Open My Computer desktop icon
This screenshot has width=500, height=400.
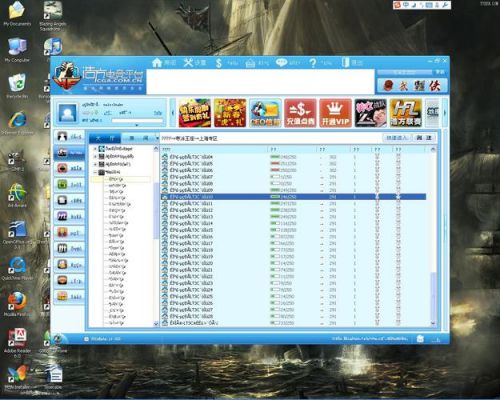point(17,50)
